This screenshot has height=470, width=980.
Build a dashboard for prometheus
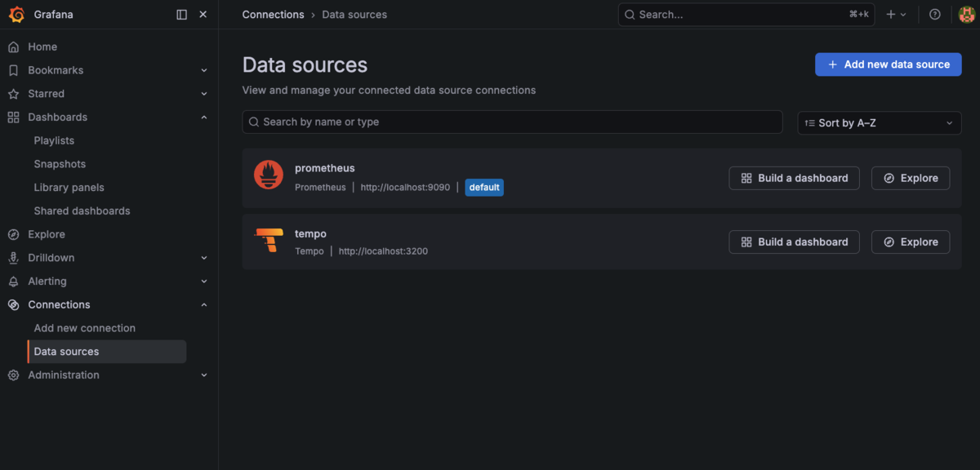click(x=794, y=178)
